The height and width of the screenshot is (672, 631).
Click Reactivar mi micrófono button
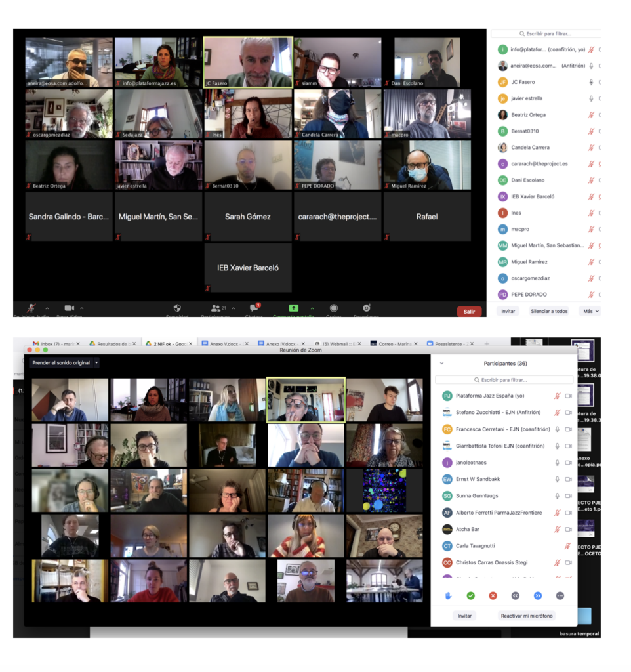[x=527, y=616]
